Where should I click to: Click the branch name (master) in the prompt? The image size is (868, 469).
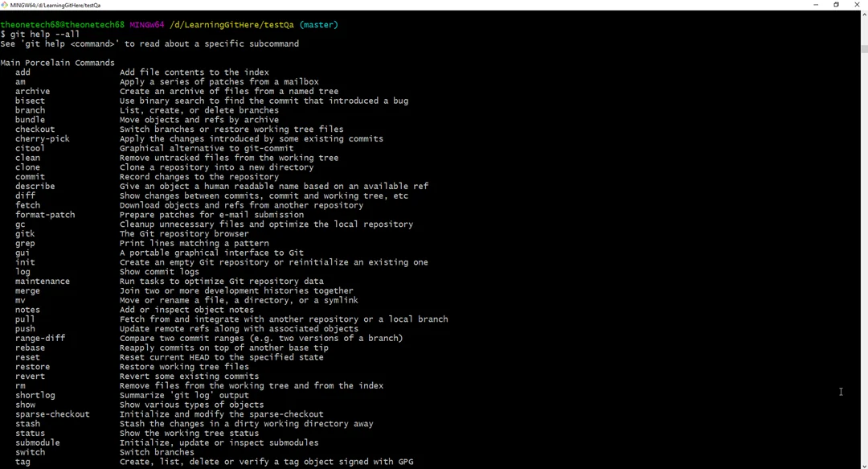click(x=317, y=24)
